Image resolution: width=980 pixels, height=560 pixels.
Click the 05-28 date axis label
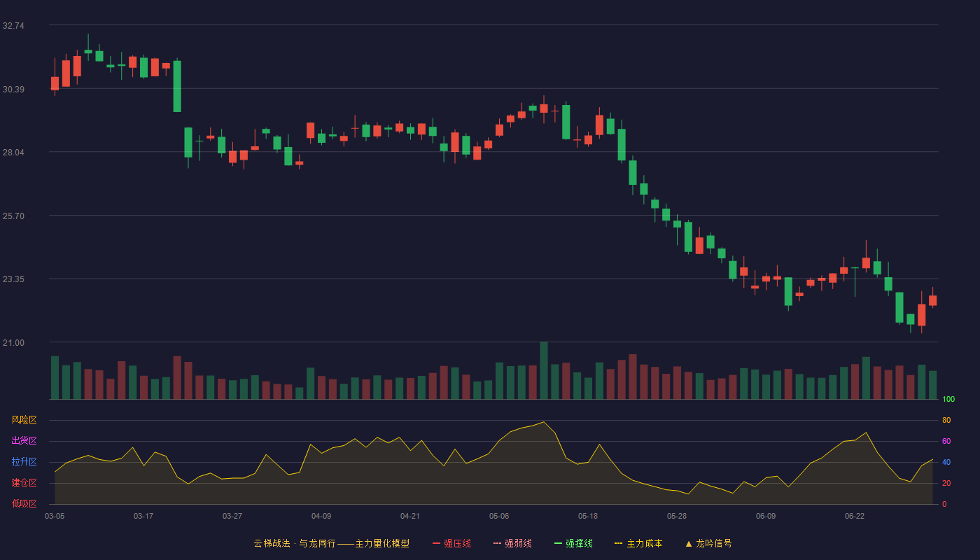click(677, 516)
